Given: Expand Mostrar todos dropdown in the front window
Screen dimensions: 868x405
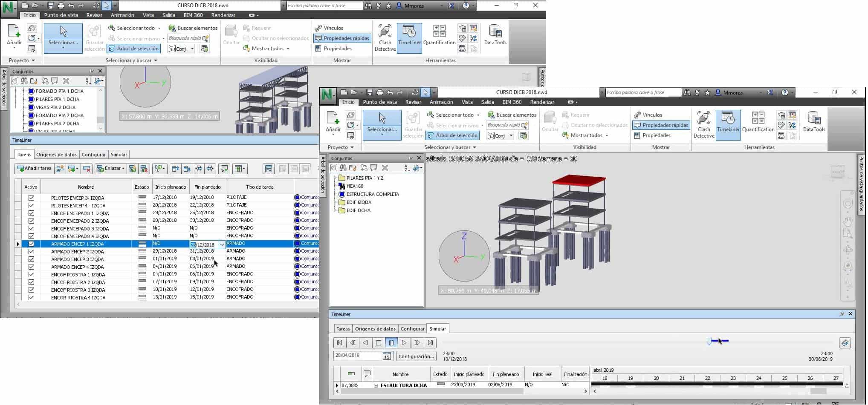Looking at the screenshot, I should point(607,135).
